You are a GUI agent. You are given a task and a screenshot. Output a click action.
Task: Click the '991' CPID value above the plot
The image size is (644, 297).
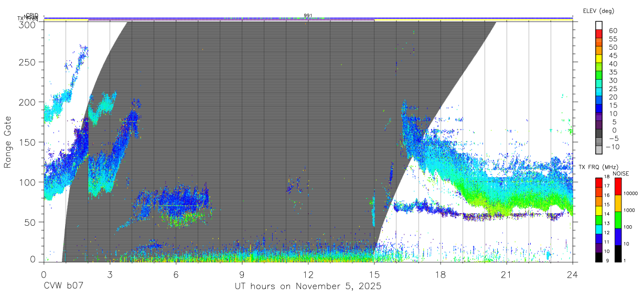click(308, 15)
